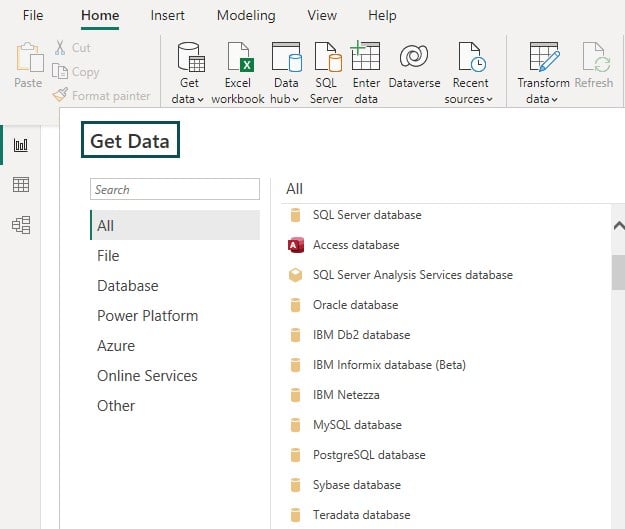Open the Help ribbon tab
The image size is (625, 529).
382,16
